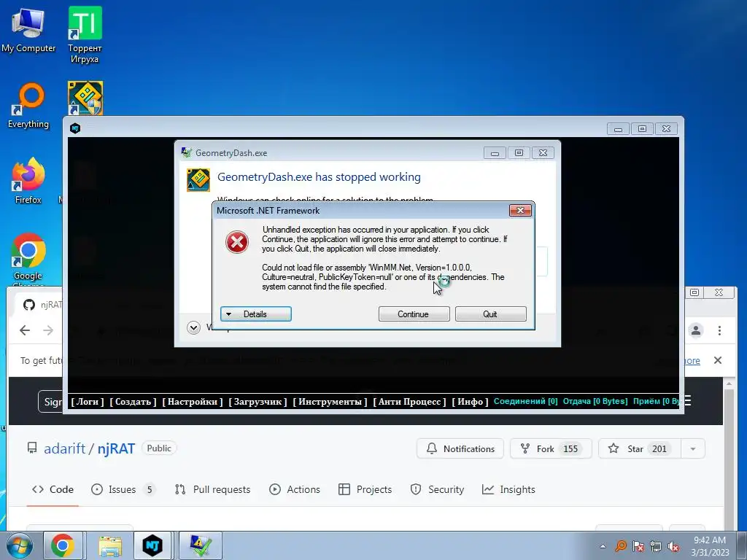Open Everything desktop shortcut
747x560 pixels.
point(28,106)
